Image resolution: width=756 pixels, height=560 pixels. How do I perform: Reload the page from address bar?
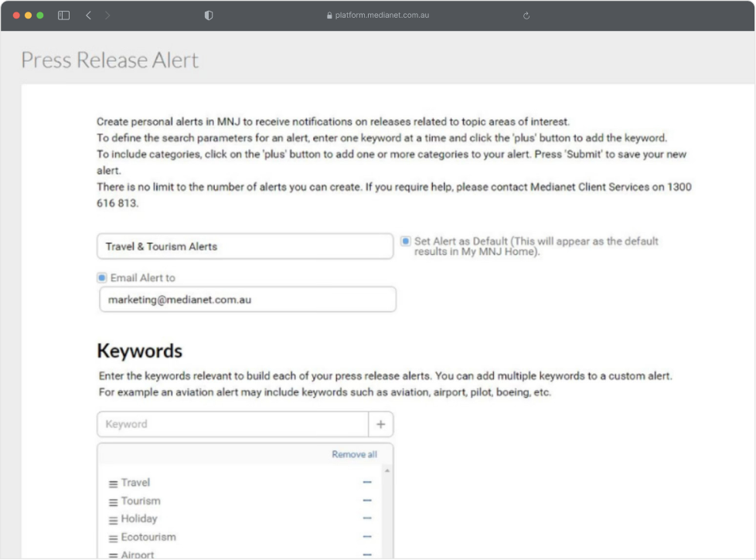click(x=526, y=15)
